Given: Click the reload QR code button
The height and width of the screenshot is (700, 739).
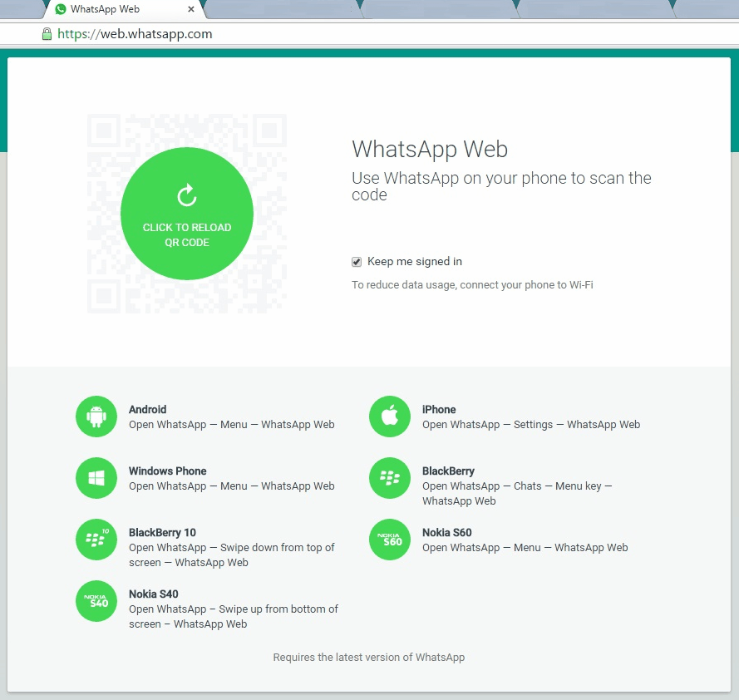Looking at the screenshot, I should point(187,214).
